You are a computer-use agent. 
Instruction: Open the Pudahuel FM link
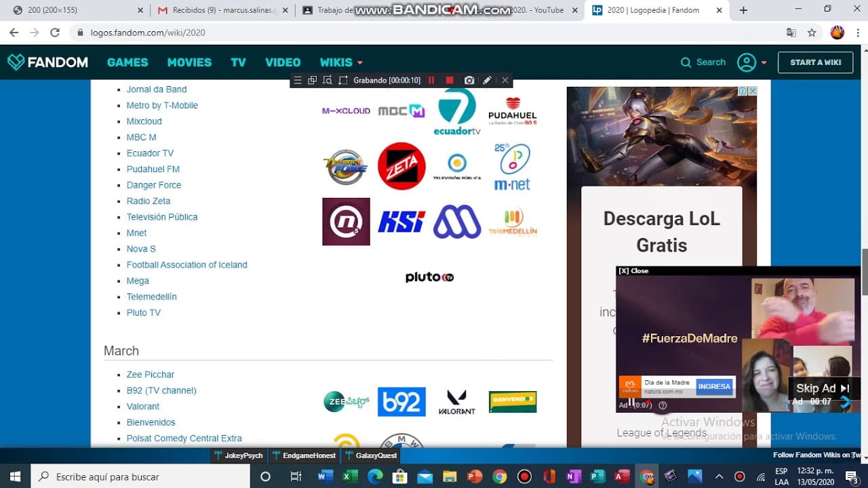[153, 169]
